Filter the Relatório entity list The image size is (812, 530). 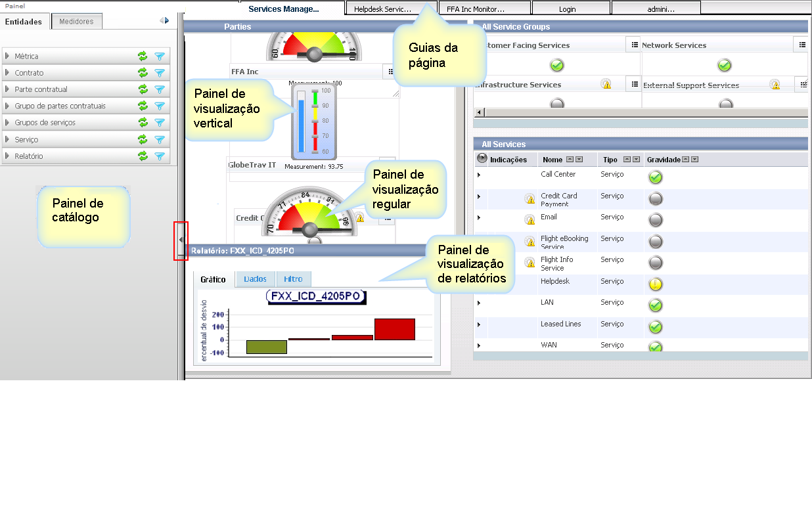159,156
